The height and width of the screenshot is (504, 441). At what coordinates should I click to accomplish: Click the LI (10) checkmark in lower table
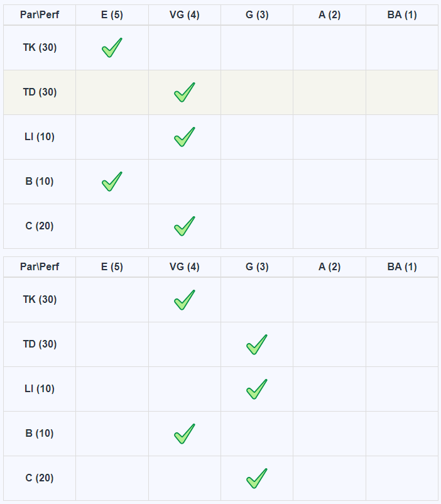pyautogui.click(x=257, y=389)
